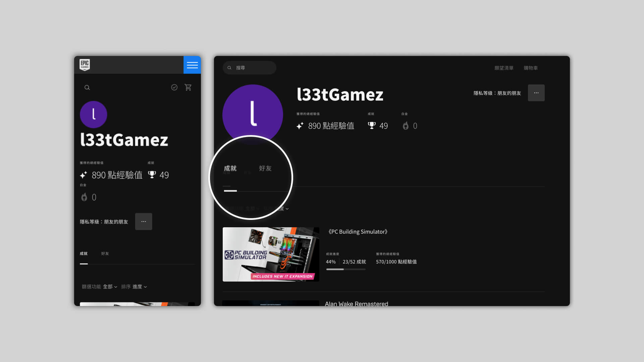Screen dimensions: 644x362
Task: Switch to the magnified 好友 tab
Action: click(x=265, y=168)
